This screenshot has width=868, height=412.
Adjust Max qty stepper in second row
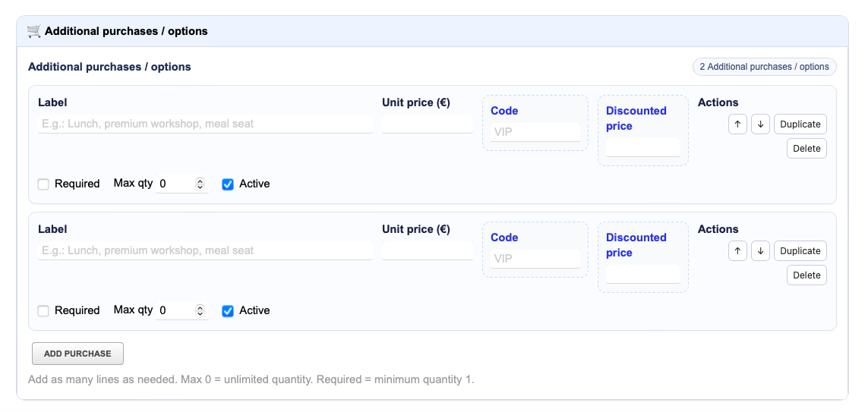(x=200, y=310)
